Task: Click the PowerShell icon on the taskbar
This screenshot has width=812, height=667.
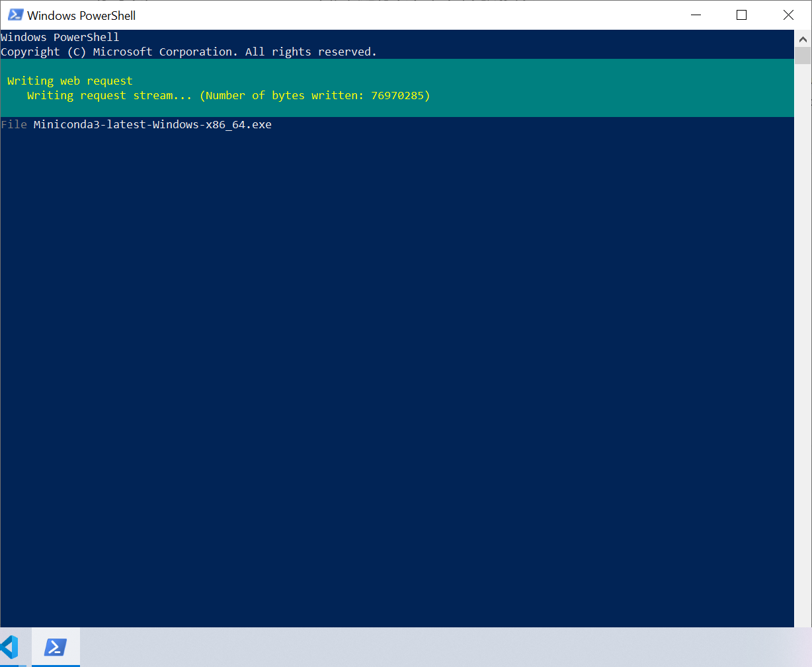Action: [x=56, y=647]
